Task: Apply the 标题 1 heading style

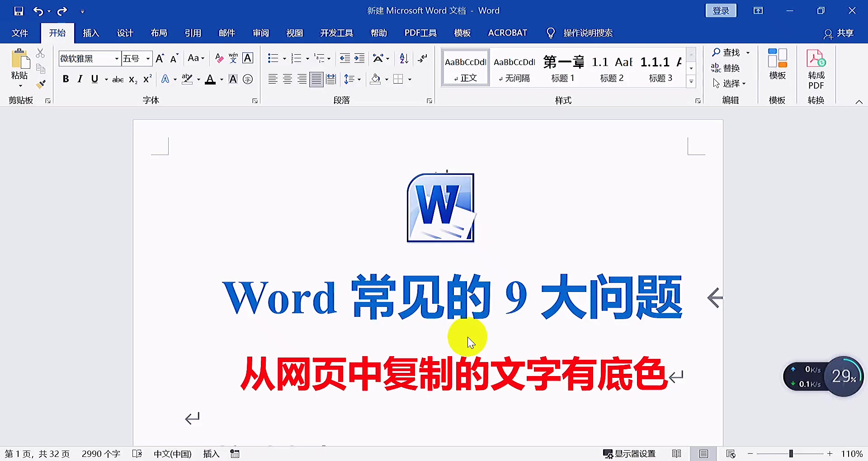Action: click(x=563, y=67)
